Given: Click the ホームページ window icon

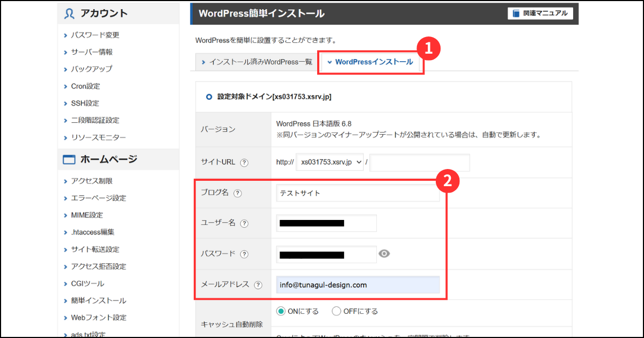Looking at the screenshot, I should click(69, 159).
